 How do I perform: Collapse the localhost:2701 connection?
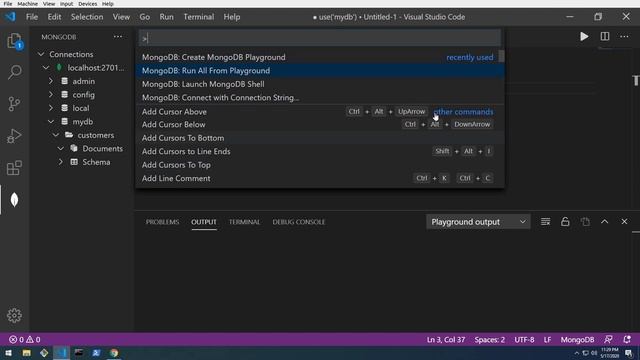tap(46, 67)
